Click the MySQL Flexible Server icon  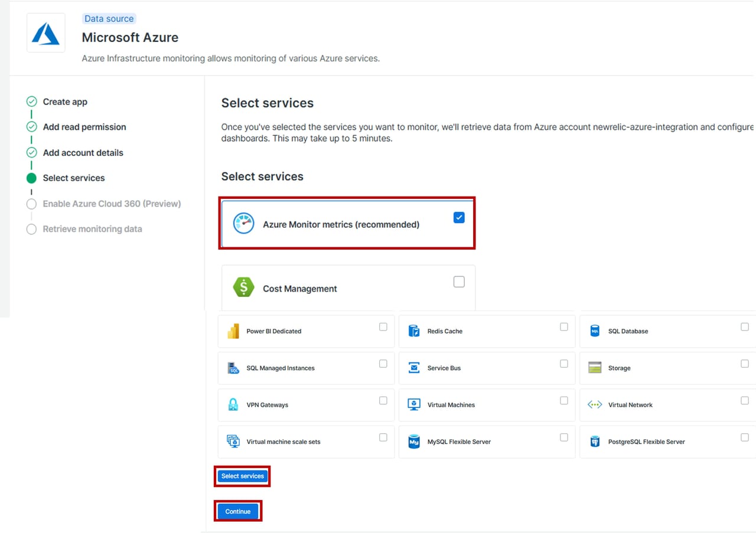414,442
